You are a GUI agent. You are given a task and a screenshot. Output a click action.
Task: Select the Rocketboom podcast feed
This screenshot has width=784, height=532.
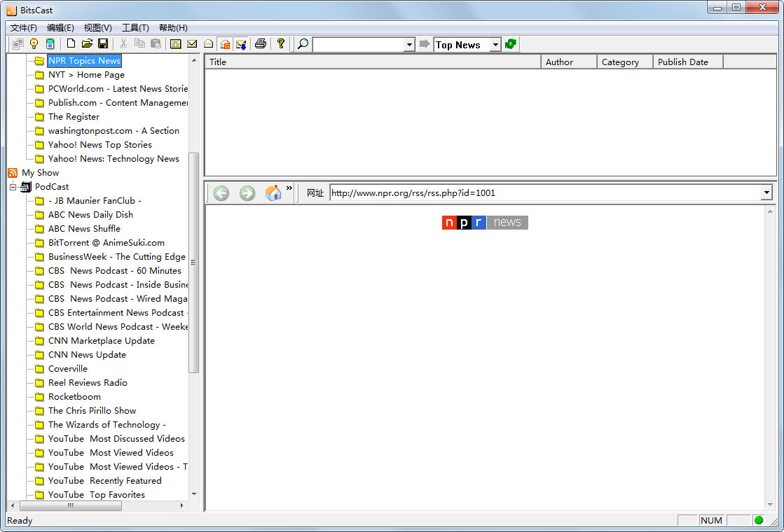(74, 397)
